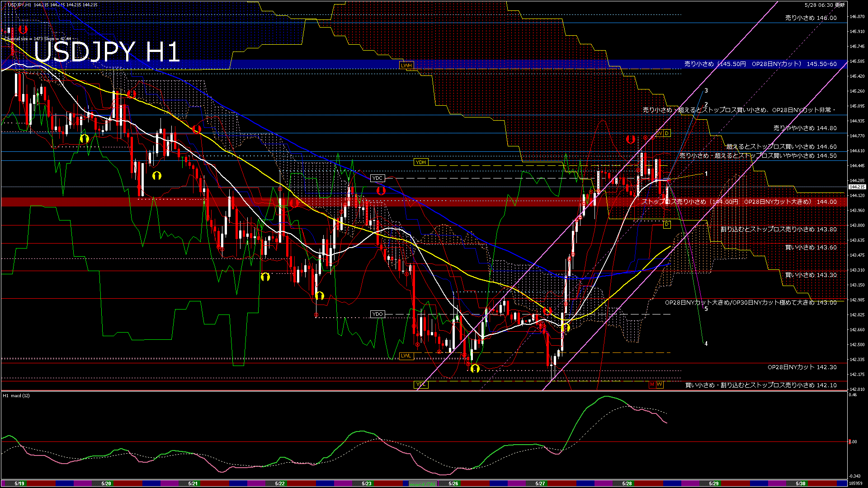The height and width of the screenshot is (488, 868).
Task: Click the YDO yesterday-open label
Action: pyautogui.click(x=377, y=314)
